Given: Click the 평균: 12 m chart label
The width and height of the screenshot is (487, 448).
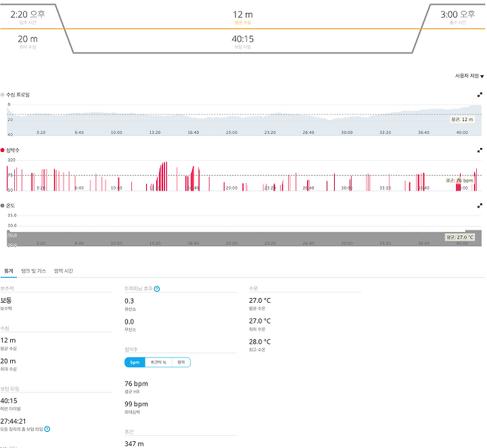Looking at the screenshot, I should tap(462, 120).
